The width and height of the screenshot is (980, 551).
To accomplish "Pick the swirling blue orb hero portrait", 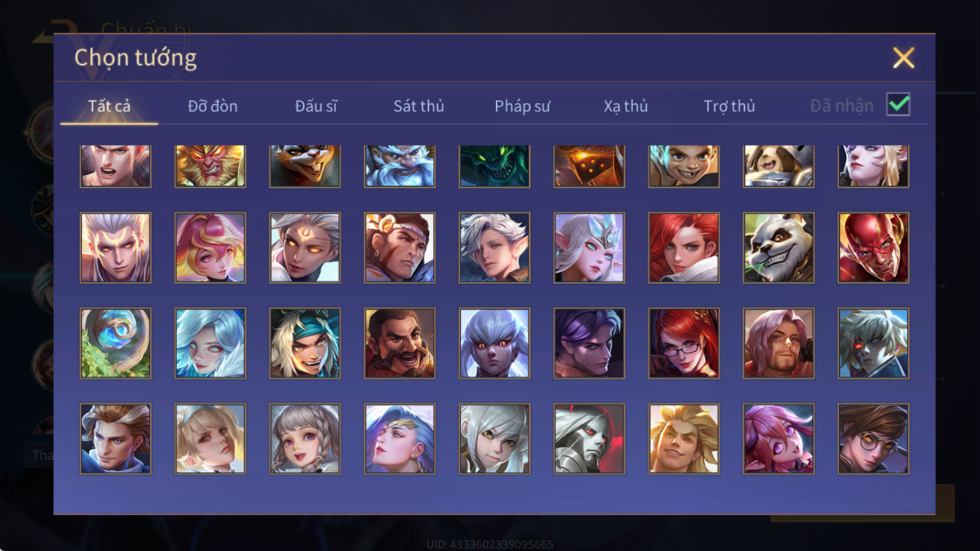I will [115, 343].
